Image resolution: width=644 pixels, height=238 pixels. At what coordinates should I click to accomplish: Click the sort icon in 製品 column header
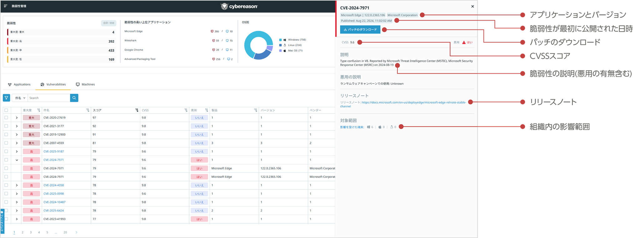pyautogui.click(x=255, y=110)
